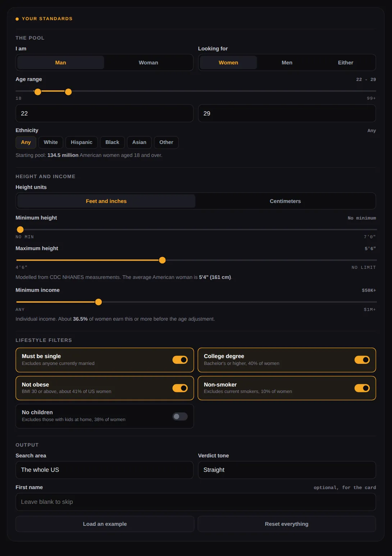Focus the maximum age field showing 29

tap(287, 113)
